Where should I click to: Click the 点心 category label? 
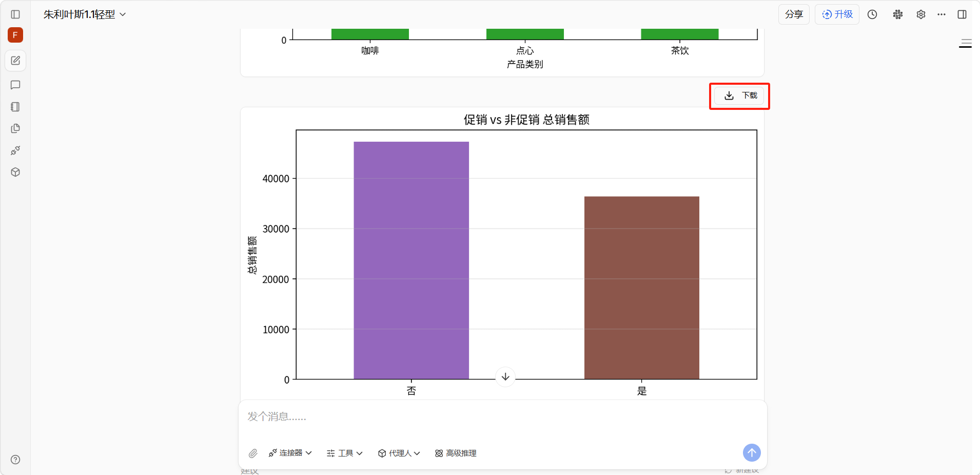(x=525, y=50)
